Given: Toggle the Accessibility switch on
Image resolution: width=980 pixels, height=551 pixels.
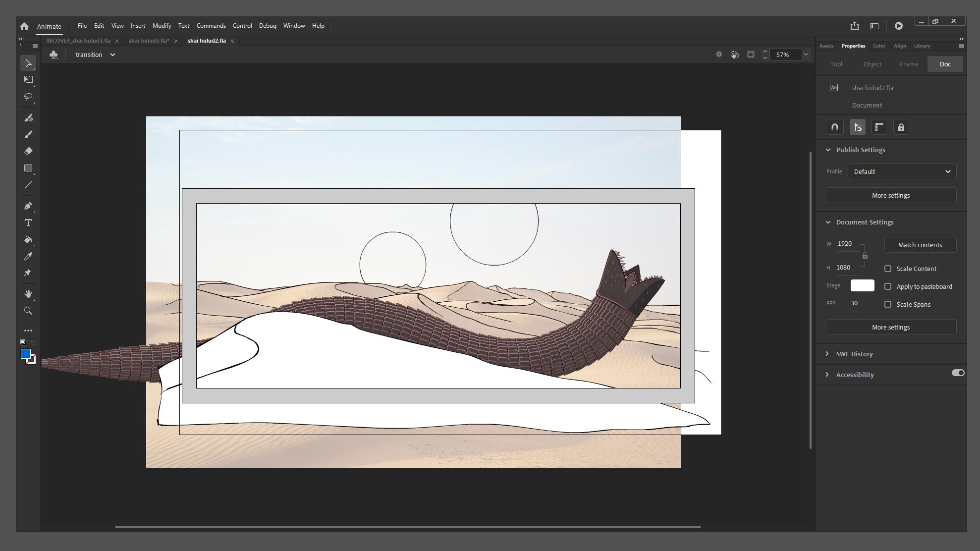Looking at the screenshot, I should (x=957, y=373).
